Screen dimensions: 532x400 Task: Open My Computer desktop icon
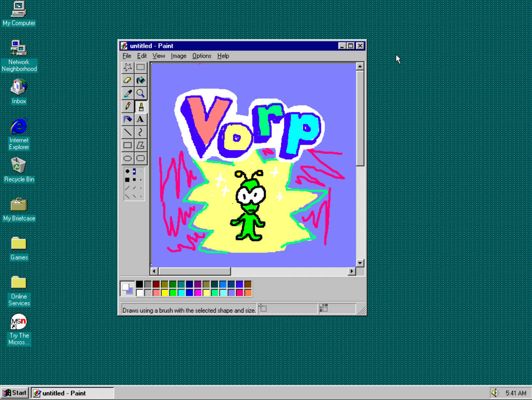pyautogui.click(x=19, y=14)
